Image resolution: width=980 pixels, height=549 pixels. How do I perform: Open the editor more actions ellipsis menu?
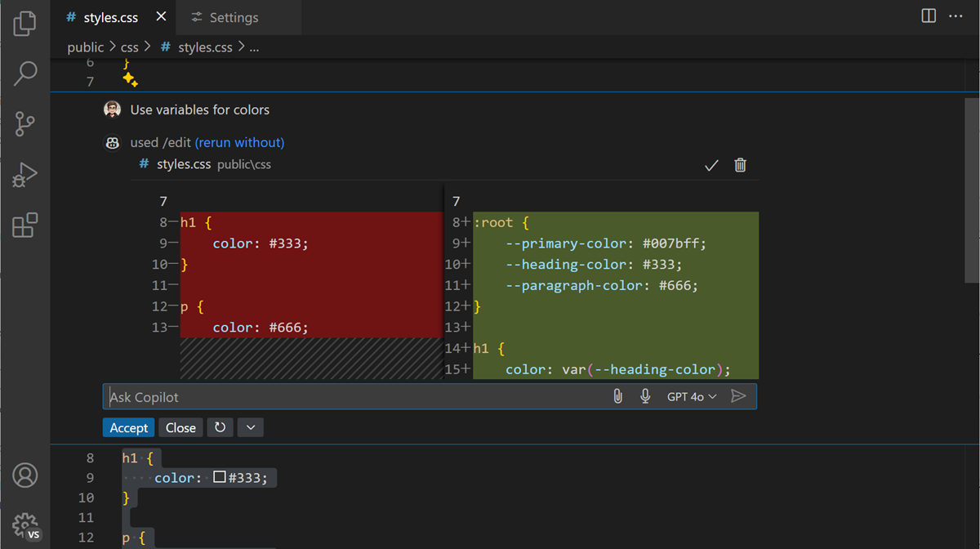click(955, 16)
